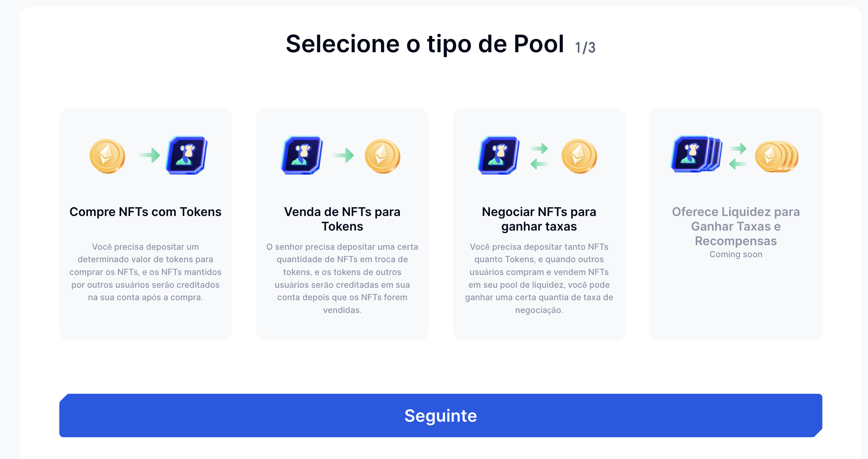Choose the "Negociar NFTs para ganhar taxas" pool
The width and height of the screenshot is (868, 459).
539,219
